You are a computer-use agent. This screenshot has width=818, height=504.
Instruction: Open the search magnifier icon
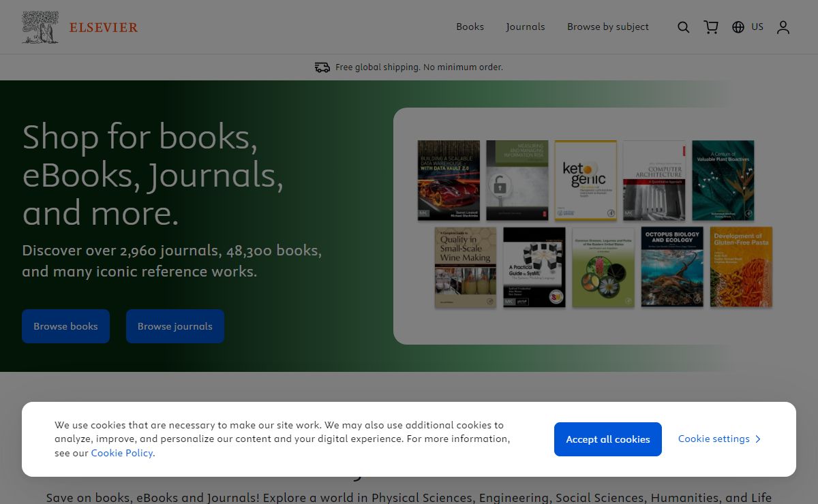[x=683, y=27]
